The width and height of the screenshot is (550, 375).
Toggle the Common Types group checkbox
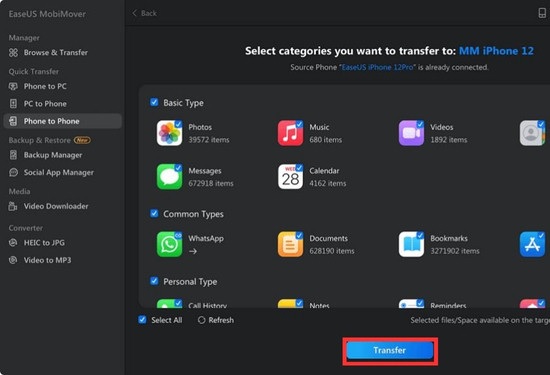tap(154, 213)
